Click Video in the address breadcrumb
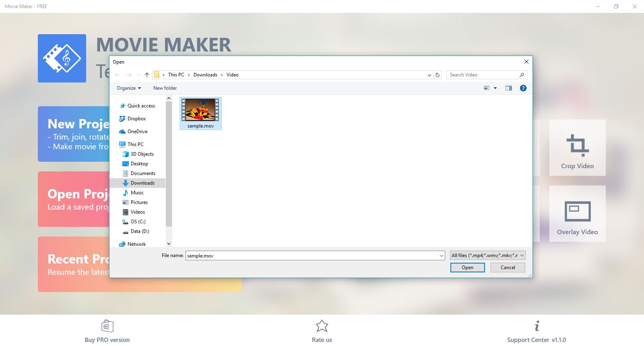644x346 pixels. point(232,75)
